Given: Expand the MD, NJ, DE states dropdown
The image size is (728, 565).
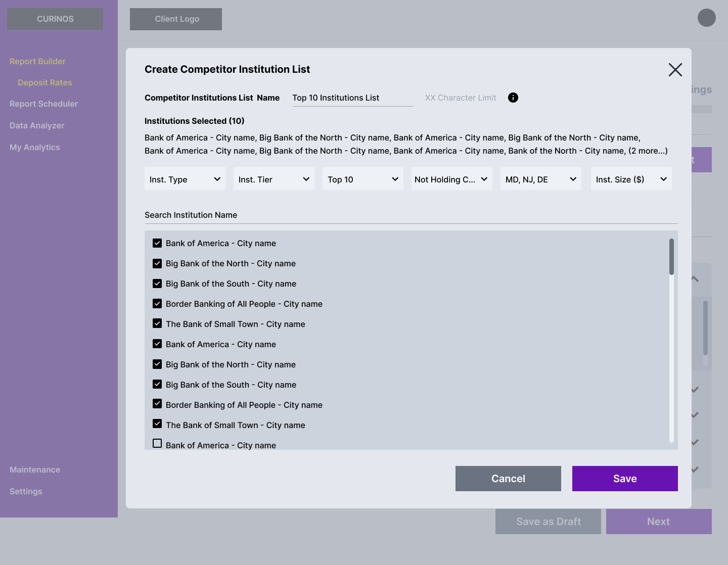Looking at the screenshot, I should (541, 179).
